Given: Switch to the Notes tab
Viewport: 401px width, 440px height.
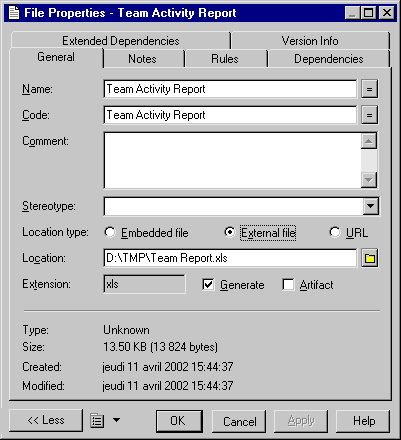Looking at the screenshot, I should pos(143,59).
